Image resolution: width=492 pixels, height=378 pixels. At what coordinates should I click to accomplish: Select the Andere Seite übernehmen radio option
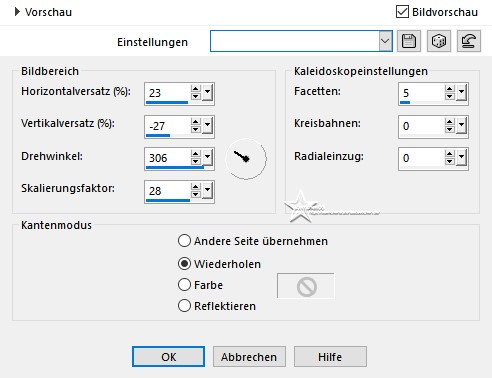(x=184, y=241)
